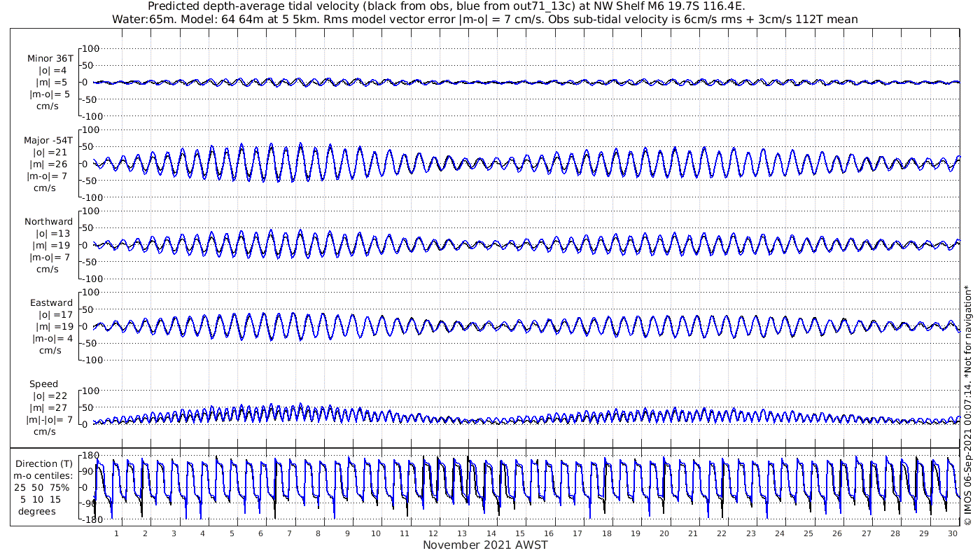980x560 pixels.
Task: Click the 'm-o centiles:' text
Action: (43, 475)
